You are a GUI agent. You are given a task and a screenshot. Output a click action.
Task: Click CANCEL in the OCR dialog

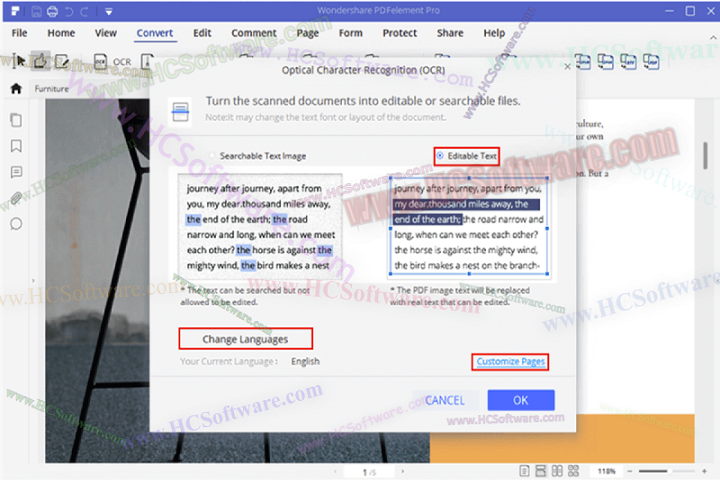[x=444, y=400]
